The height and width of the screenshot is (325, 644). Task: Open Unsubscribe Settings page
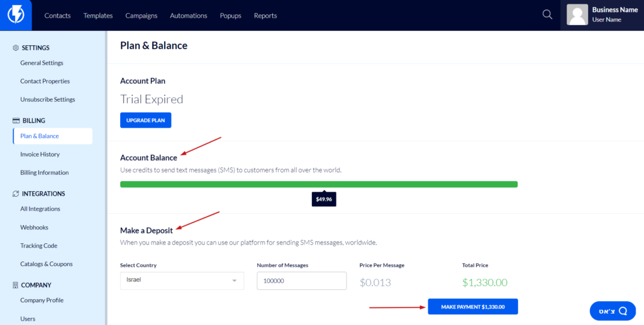pyautogui.click(x=48, y=99)
